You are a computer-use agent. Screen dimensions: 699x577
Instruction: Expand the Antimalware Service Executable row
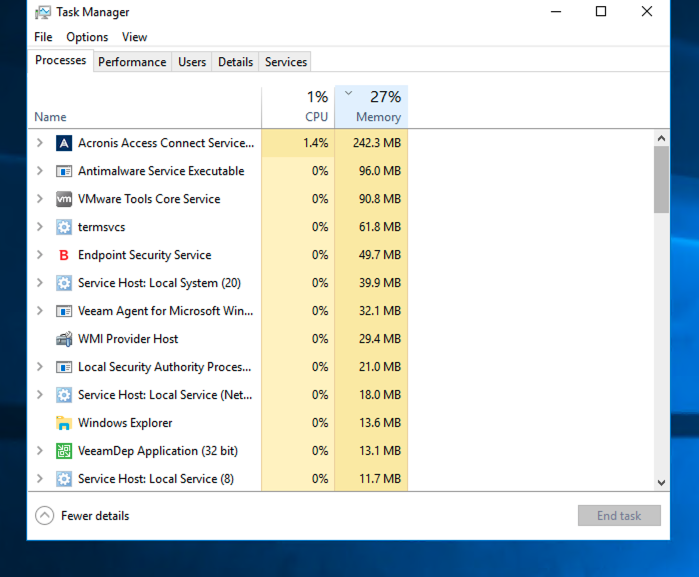click(x=40, y=171)
